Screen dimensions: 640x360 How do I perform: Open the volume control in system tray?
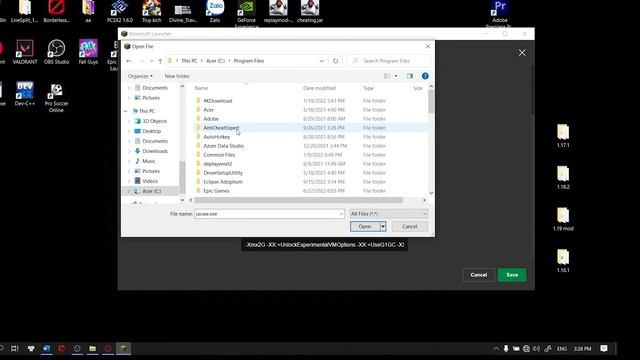point(536,349)
